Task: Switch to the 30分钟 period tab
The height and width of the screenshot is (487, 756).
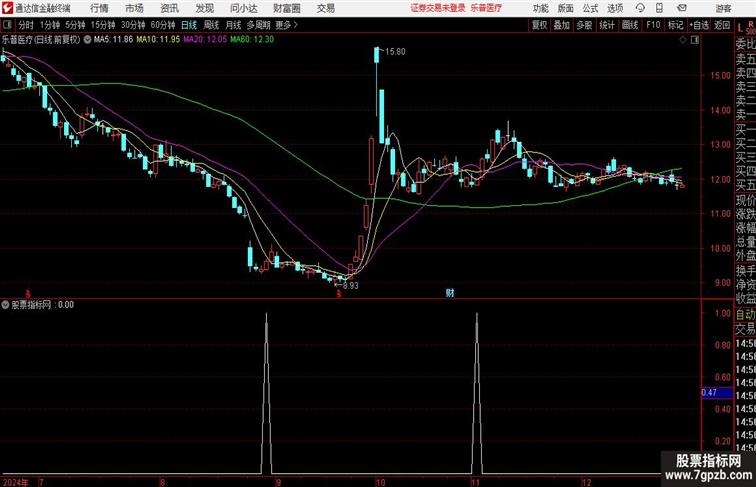Action: pyautogui.click(x=133, y=25)
